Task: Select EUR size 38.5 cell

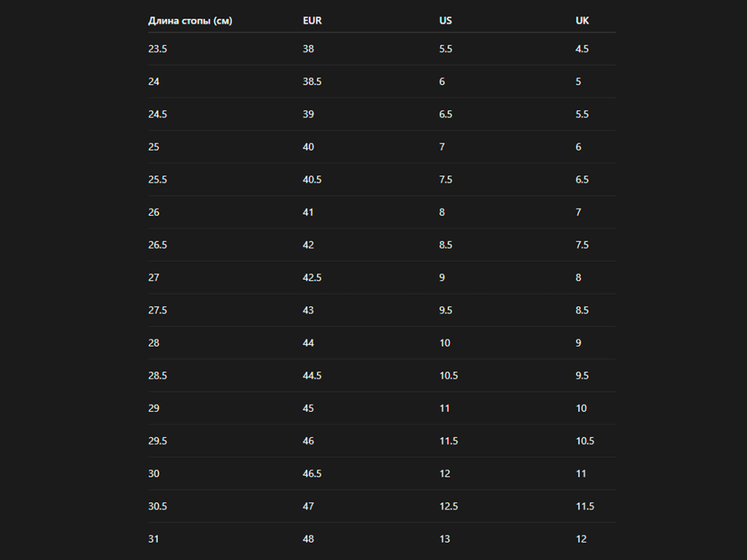Action: [312, 82]
